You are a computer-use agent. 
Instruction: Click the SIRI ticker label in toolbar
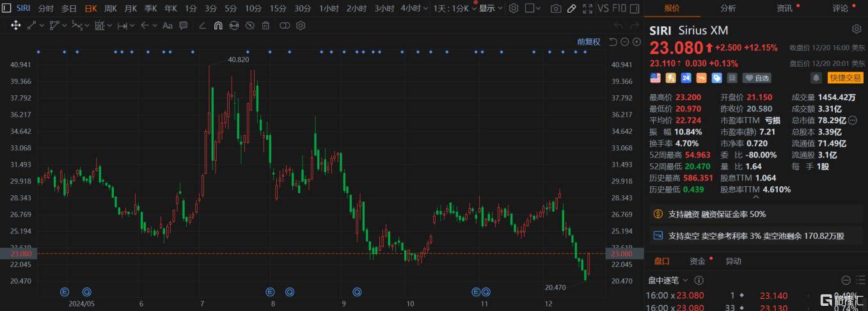pyautogui.click(x=23, y=8)
